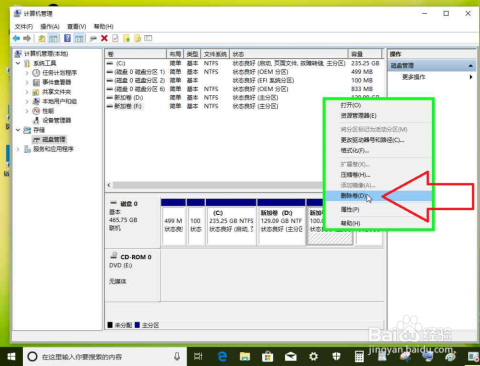Viewport: 480px width, 366px height.
Task: Sort by the 容量 column header
Action: pos(365,54)
